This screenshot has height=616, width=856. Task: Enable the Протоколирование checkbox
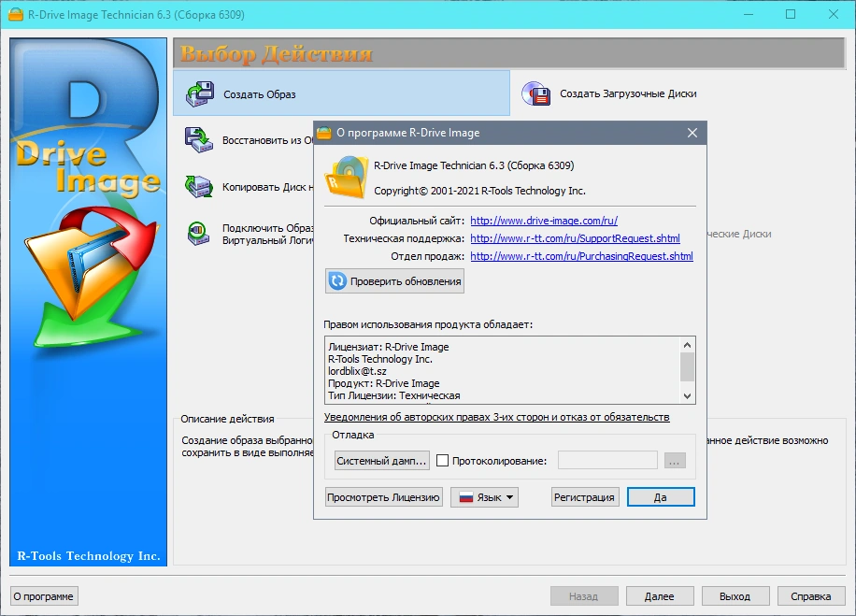443,461
